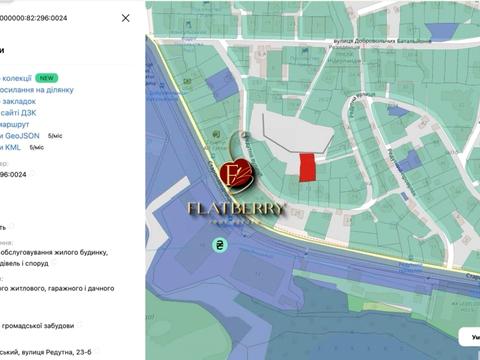The width and height of the screenshot is (480, 360).
Task: Select the 'обслуговування жилого будинку,' purpose text
Action: (54, 252)
